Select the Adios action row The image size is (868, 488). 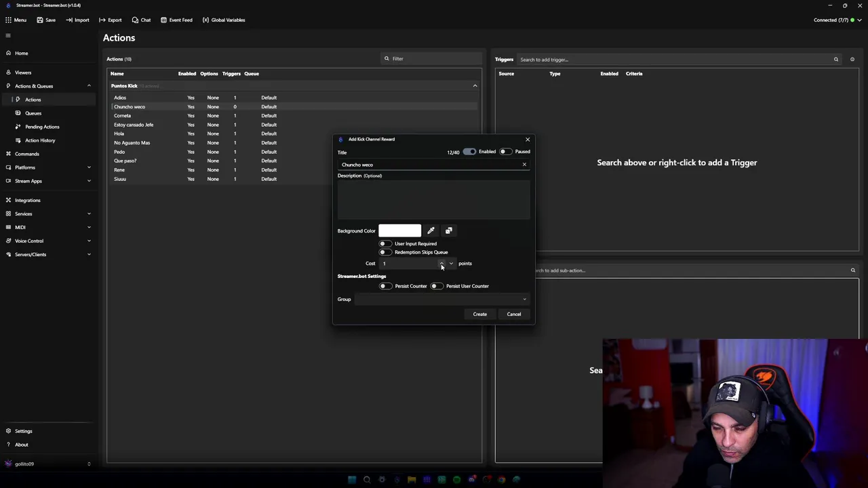[x=294, y=98]
